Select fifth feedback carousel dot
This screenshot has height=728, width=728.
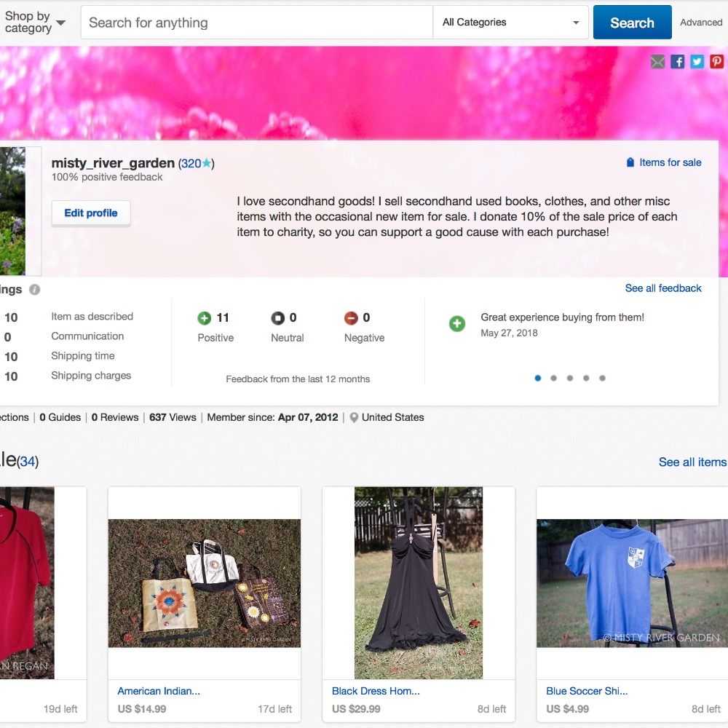point(602,378)
